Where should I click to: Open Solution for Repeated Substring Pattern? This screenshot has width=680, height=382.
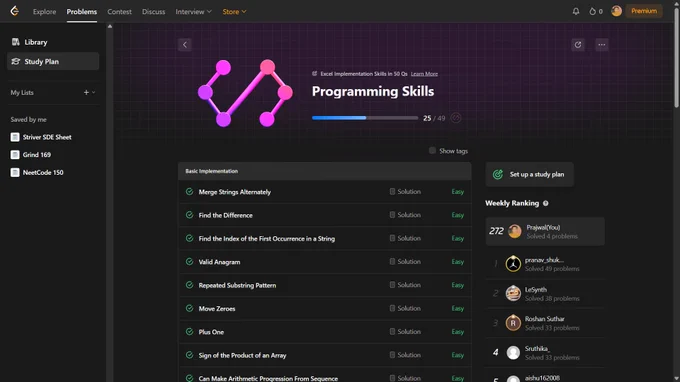[405, 285]
